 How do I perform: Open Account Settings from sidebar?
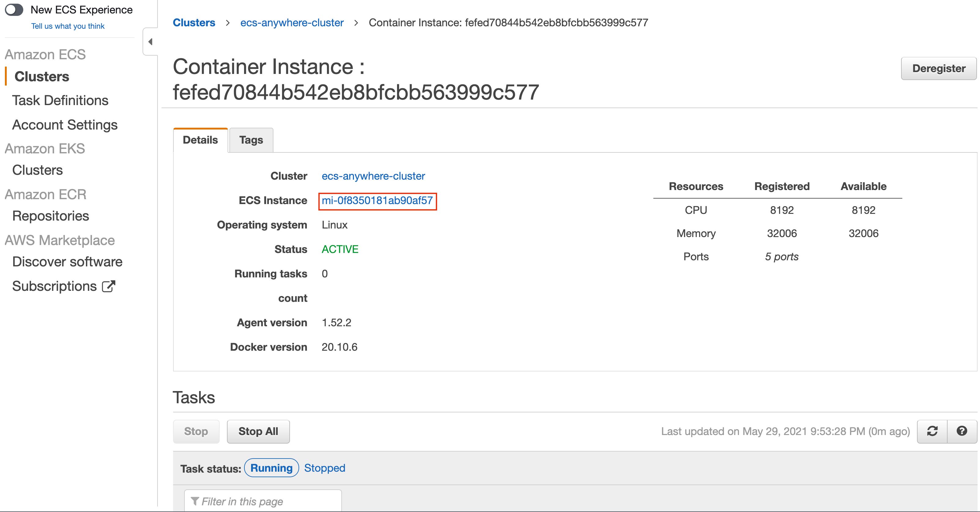[x=65, y=124]
